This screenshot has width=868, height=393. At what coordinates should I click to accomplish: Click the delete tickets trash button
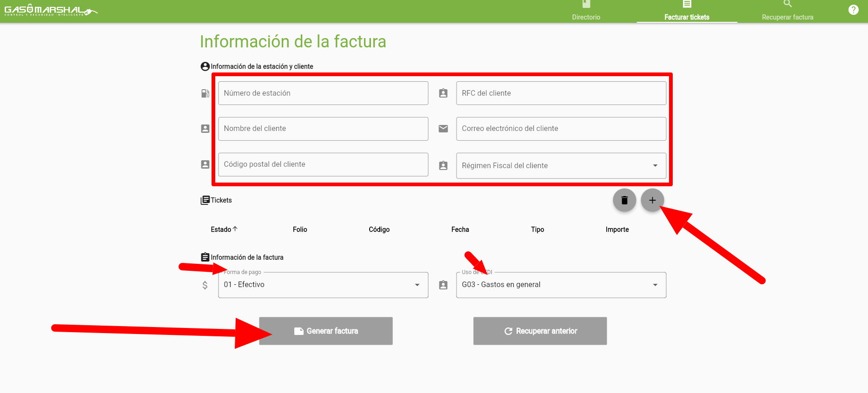pyautogui.click(x=624, y=200)
